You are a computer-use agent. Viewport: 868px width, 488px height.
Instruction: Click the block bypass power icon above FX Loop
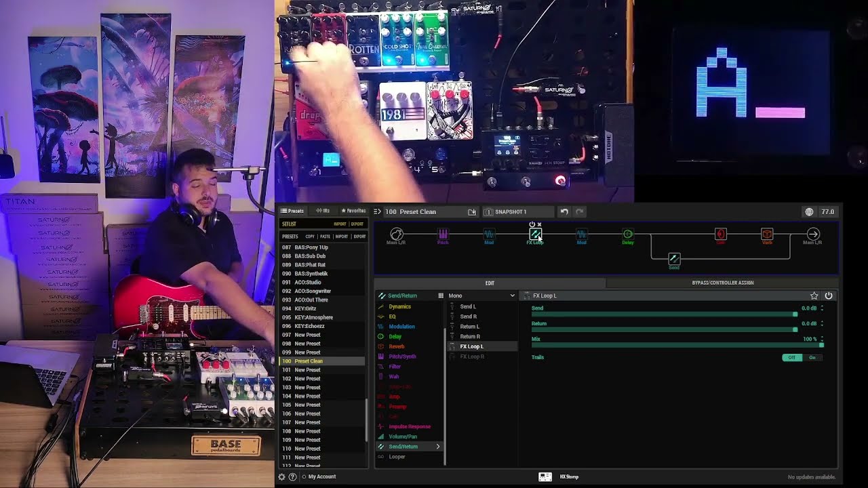click(532, 224)
